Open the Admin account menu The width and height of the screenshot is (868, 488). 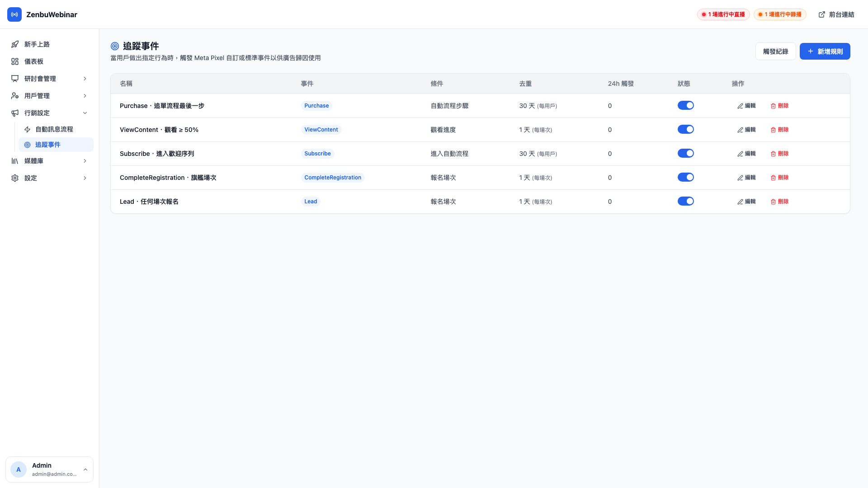coord(49,469)
